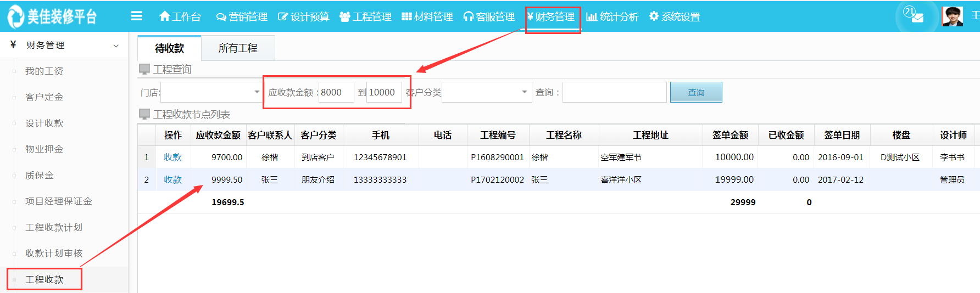
Task: Open 财务管理 top menu
Action: (551, 17)
